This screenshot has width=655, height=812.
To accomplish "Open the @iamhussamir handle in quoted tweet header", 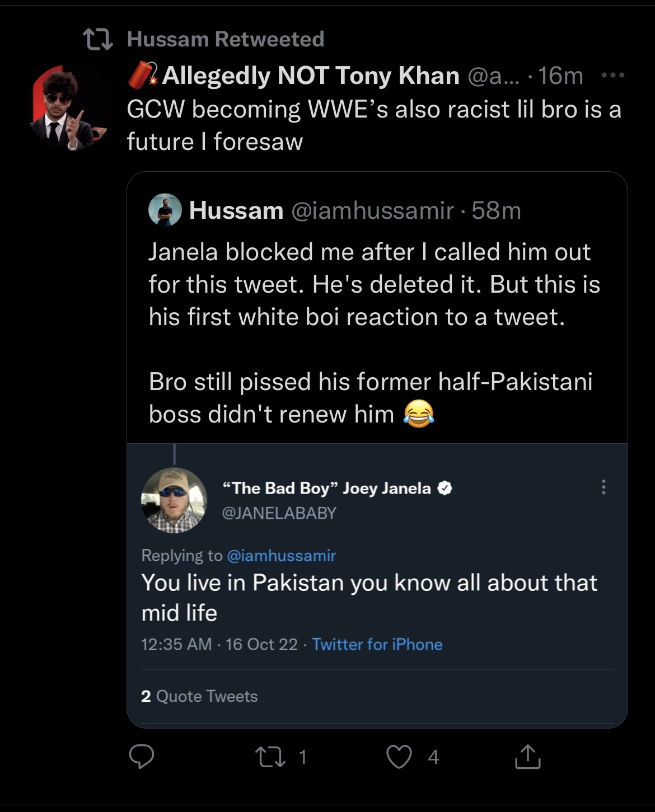I will click(x=372, y=211).
